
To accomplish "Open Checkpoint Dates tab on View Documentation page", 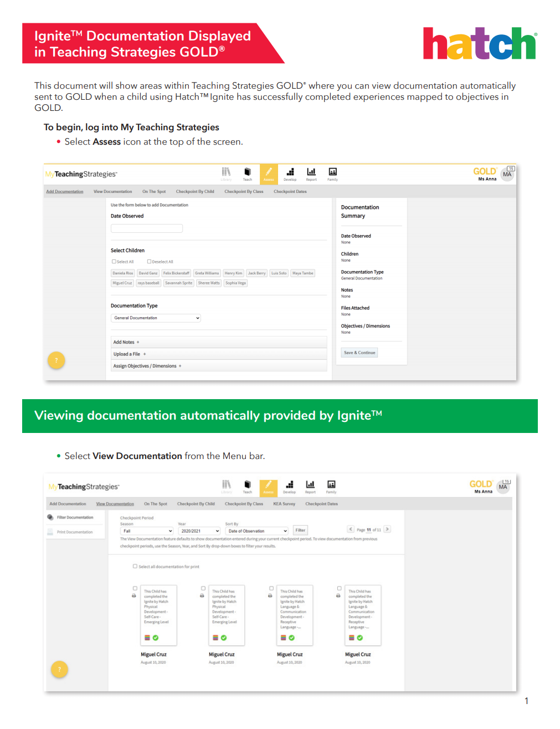I will [321, 504].
